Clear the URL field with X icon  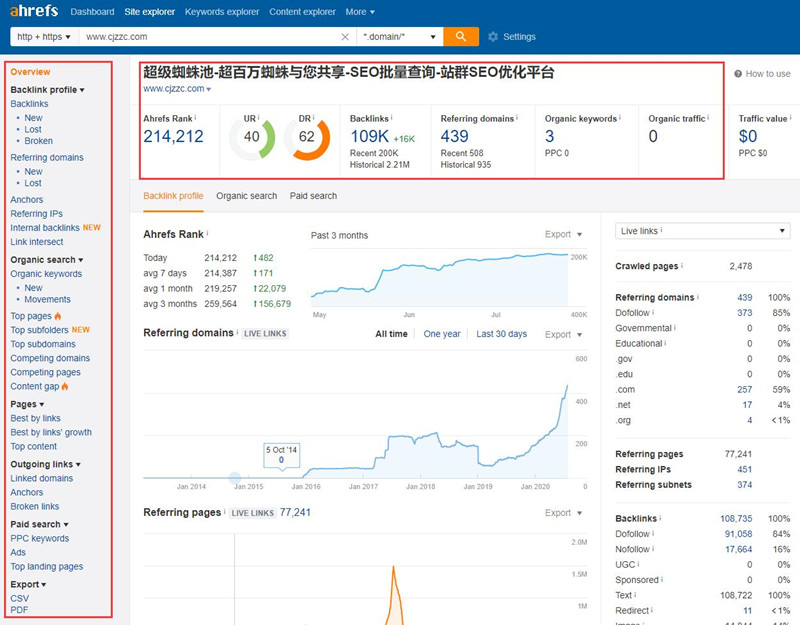pyautogui.click(x=346, y=37)
